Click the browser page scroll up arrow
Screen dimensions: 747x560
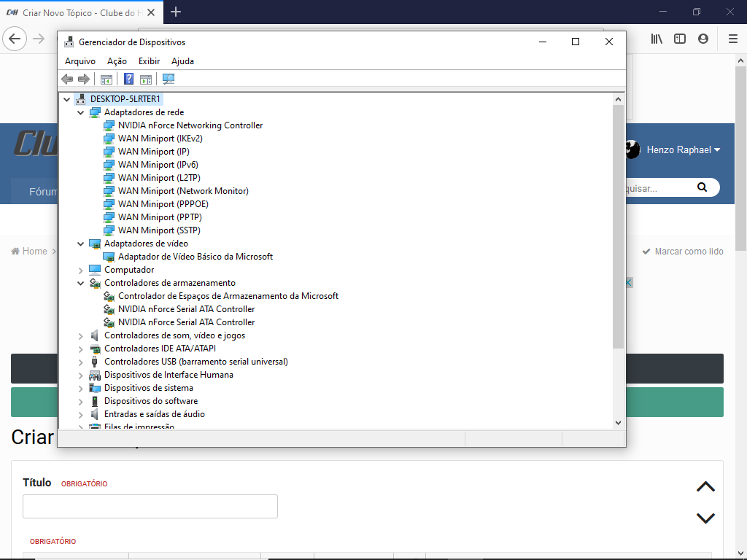[x=741, y=61]
